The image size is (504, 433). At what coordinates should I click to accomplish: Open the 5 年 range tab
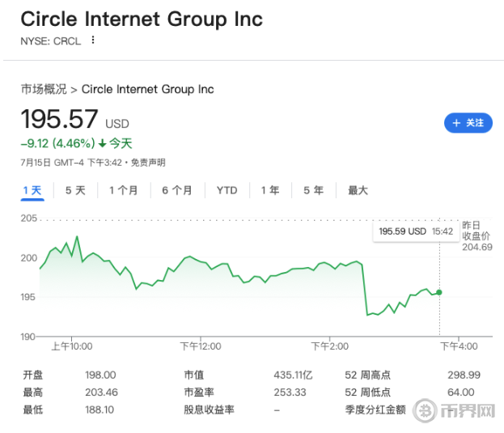313,190
